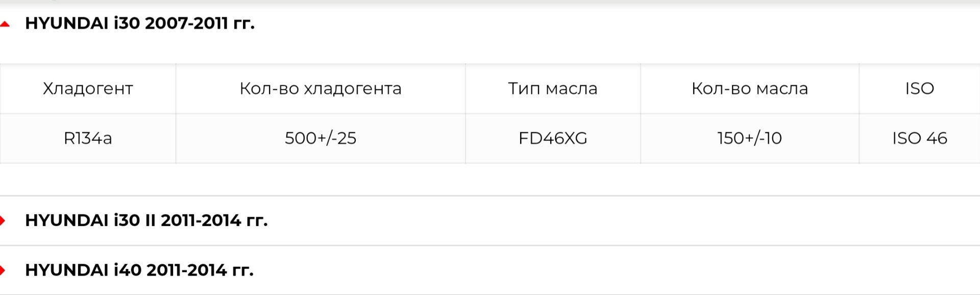The width and height of the screenshot is (980, 295).
Task: Click the HYUNDAI i30 2007-2011 гг. heading text
Action: [139, 23]
